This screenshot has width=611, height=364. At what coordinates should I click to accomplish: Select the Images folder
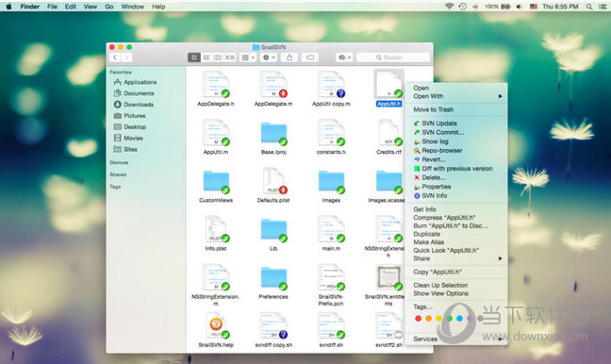331,182
